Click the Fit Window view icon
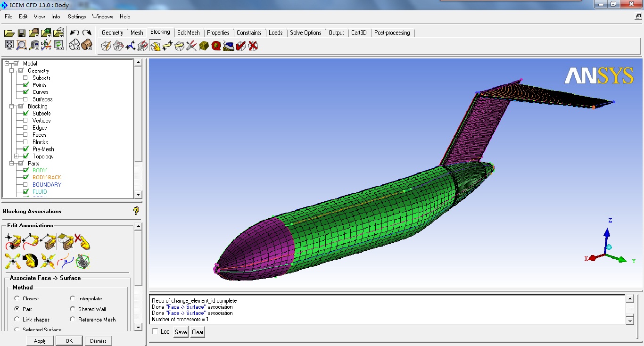This screenshot has height=346, width=644. click(x=9, y=45)
